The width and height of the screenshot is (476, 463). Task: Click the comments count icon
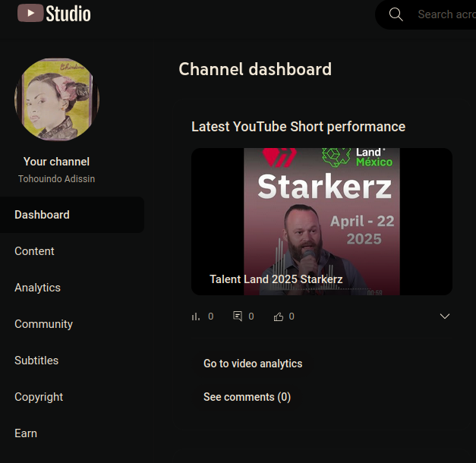tap(238, 317)
